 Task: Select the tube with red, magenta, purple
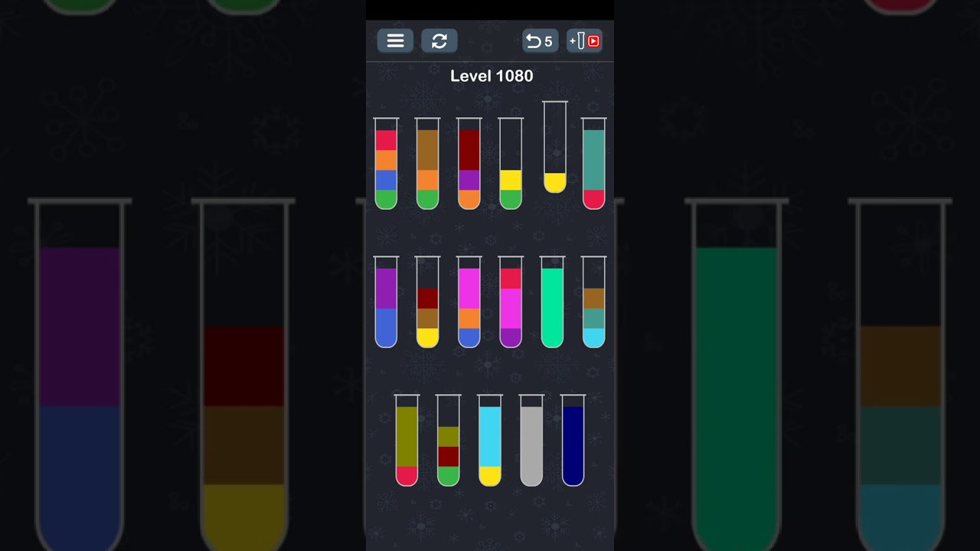tap(511, 302)
